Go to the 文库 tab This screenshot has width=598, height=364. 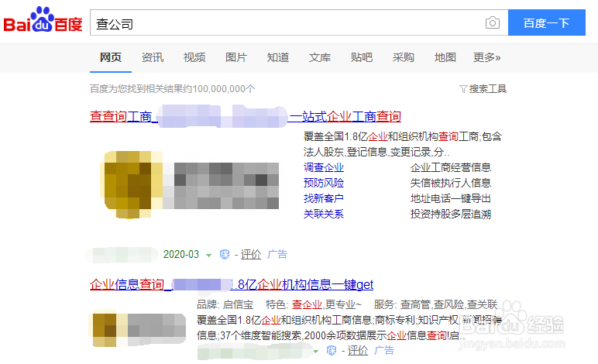coord(320,57)
